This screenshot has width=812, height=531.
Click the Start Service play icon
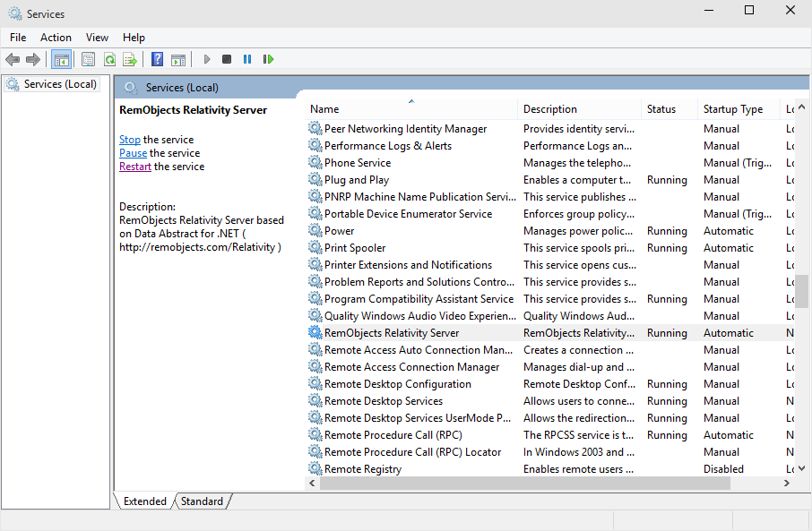(207, 59)
